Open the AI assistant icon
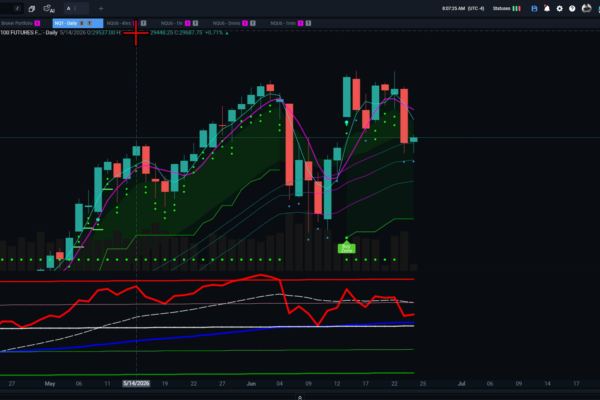600x400 pixels. pos(49,8)
